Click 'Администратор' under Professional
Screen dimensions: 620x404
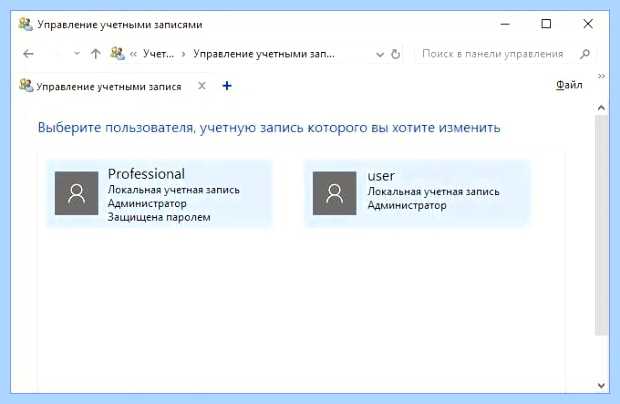click(x=147, y=204)
